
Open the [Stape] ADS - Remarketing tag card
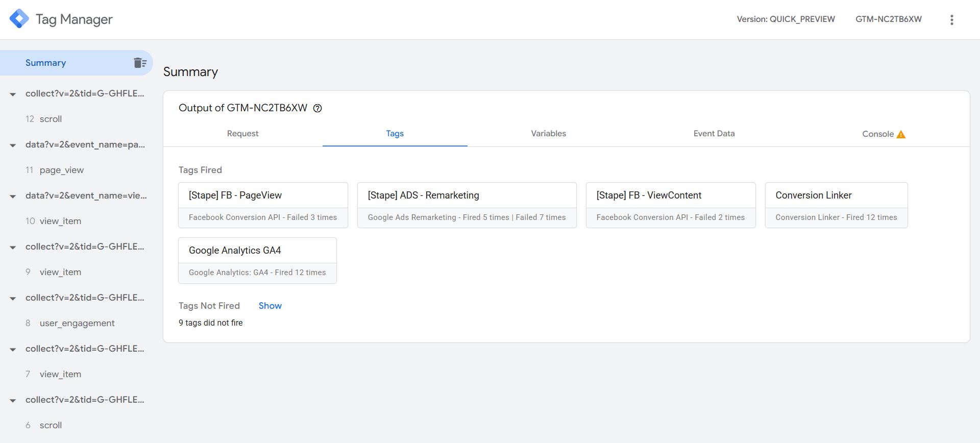(467, 205)
